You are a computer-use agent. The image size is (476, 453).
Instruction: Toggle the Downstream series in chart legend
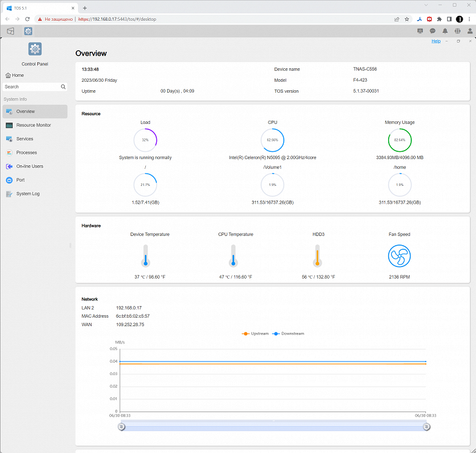coord(289,334)
